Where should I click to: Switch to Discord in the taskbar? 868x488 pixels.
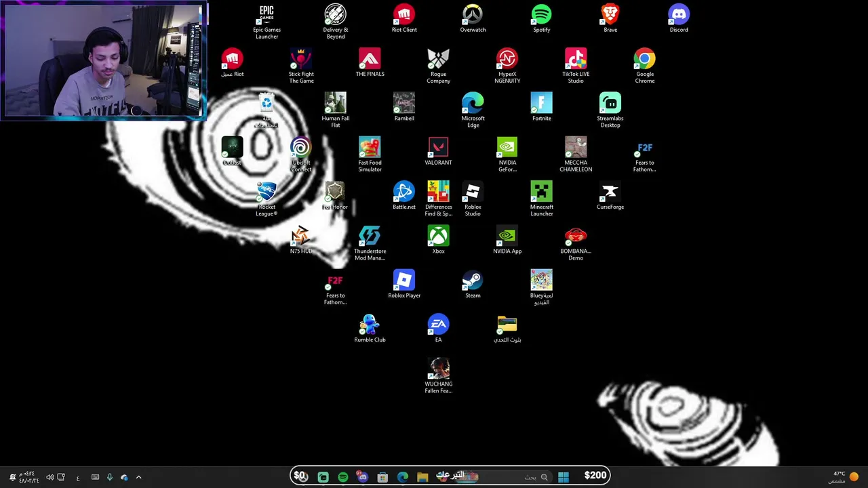pos(363,476)
